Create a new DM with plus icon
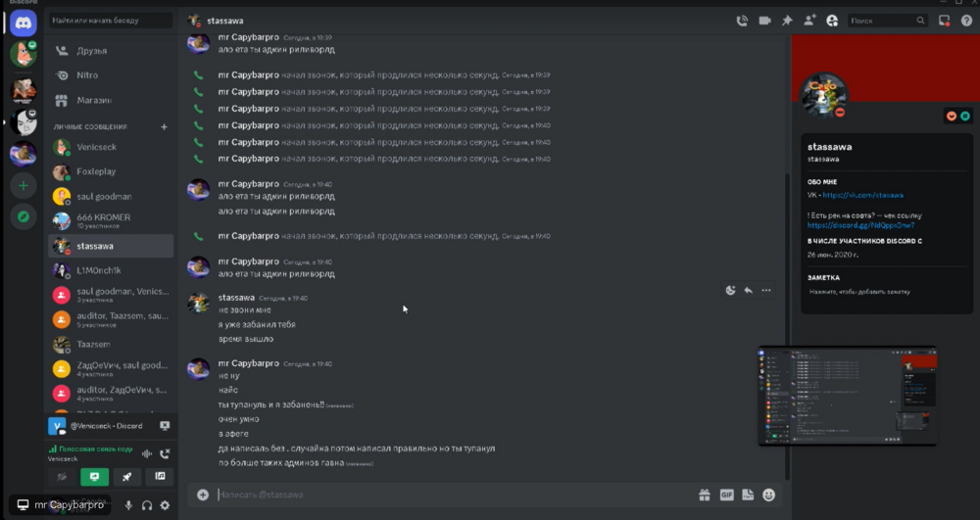The height and width of the screenshot is (520, 980). pyautogui.click(x=164, y=126)
